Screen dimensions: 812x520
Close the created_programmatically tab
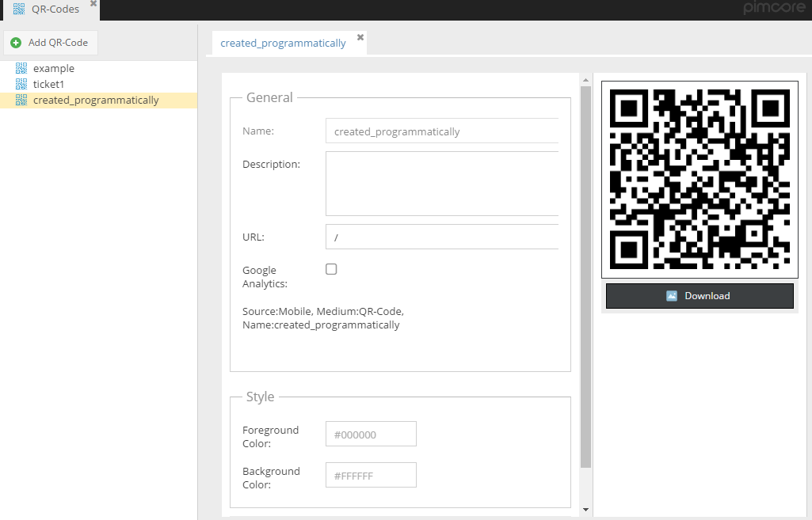click(360, 37)
